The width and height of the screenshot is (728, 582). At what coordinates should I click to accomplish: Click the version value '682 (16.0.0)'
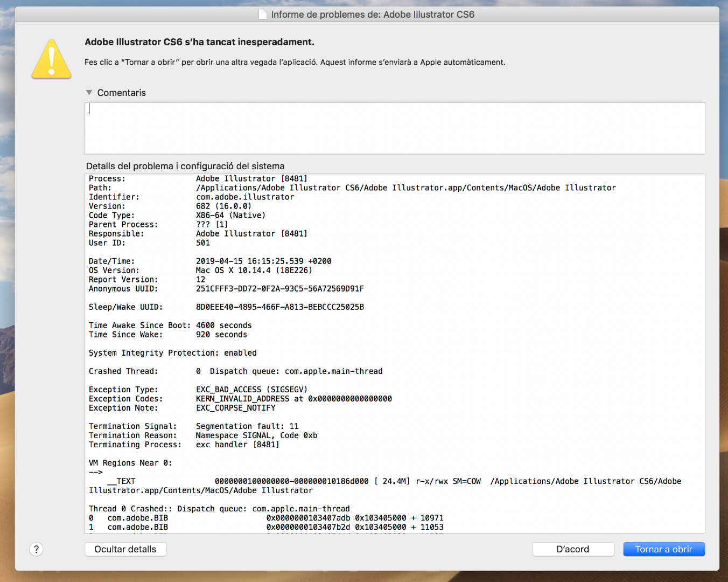[x=223, y=206]
